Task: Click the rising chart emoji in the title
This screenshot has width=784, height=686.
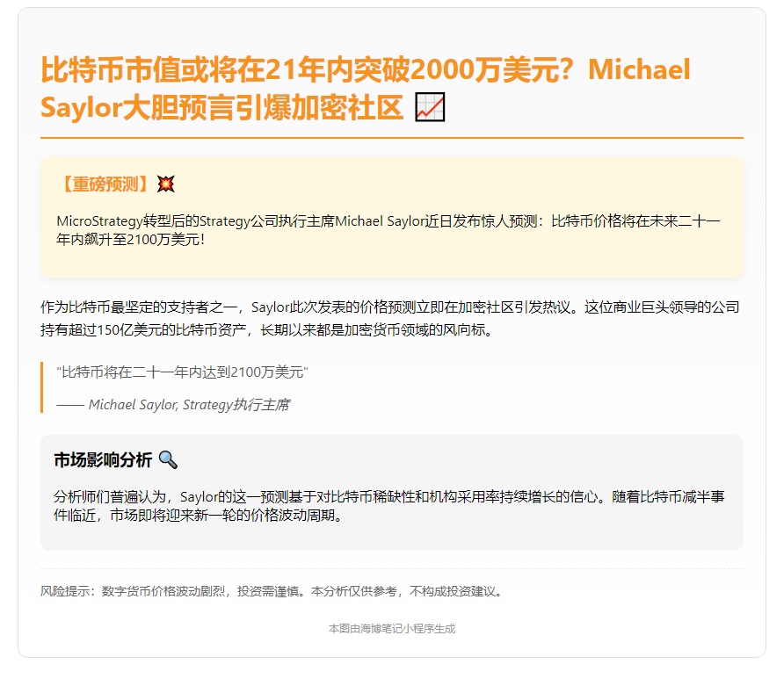Action: (430, 107)
